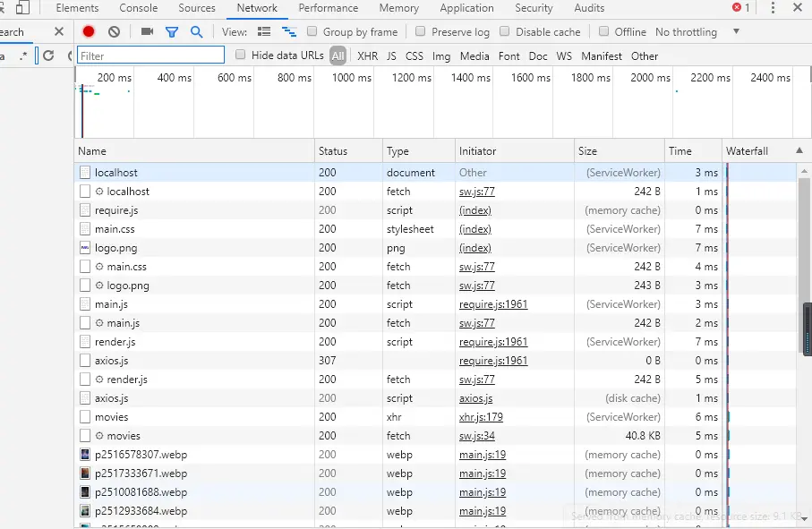The image size is (812, 529).
Task: Sort by the Time column header
Action: (x=693, y=151)
